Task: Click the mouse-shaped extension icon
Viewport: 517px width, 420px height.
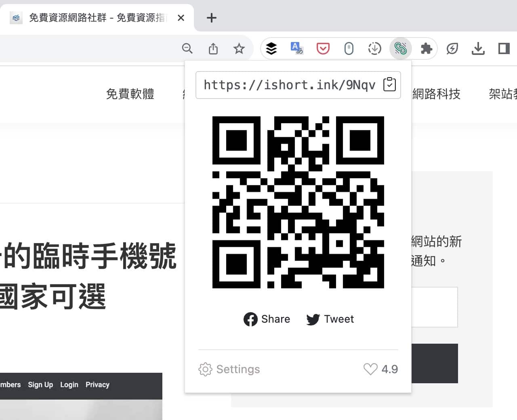Action: tap(349, 49)
